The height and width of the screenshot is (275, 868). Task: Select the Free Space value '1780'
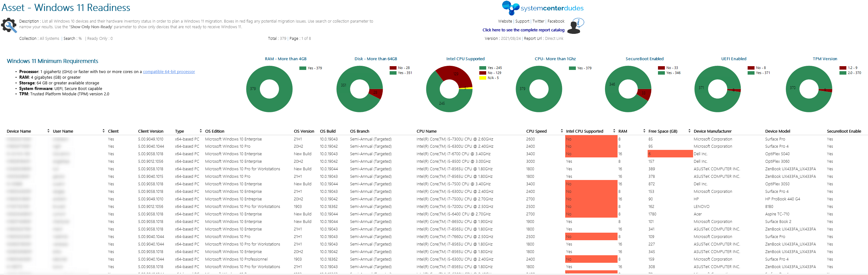652,214
